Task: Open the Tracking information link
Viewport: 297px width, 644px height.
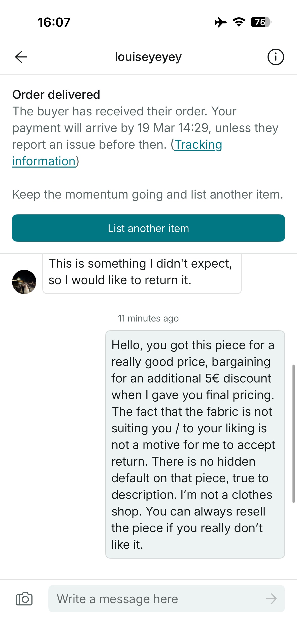Action: pyautogui.click(x=198, y=145)
